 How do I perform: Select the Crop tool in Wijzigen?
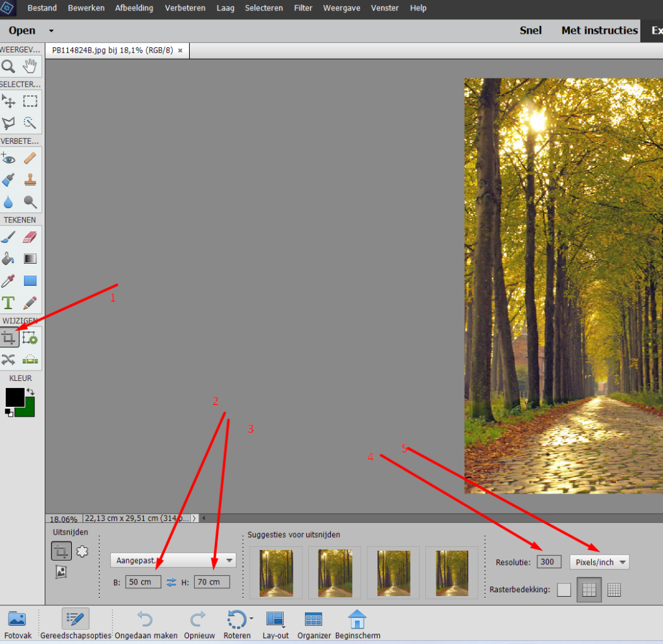pyautogui.click(x=9, y=338)
